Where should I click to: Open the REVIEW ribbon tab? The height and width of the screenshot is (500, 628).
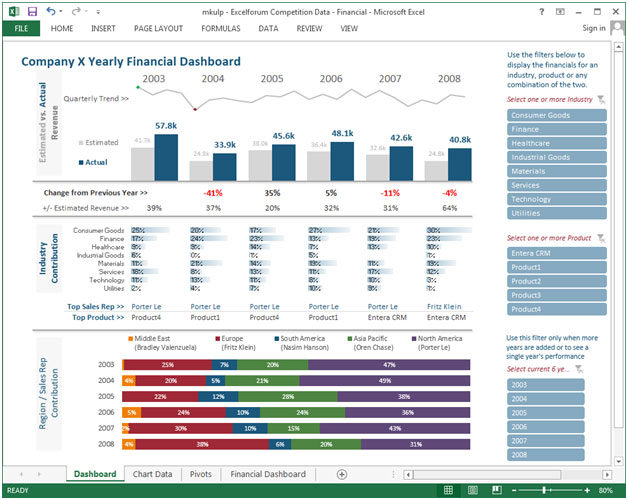309,28
